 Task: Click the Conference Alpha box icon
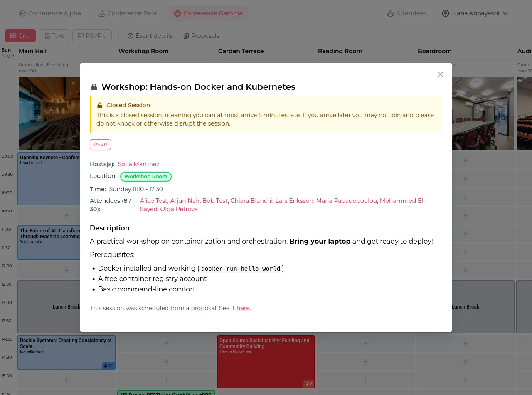pos(22,13)
